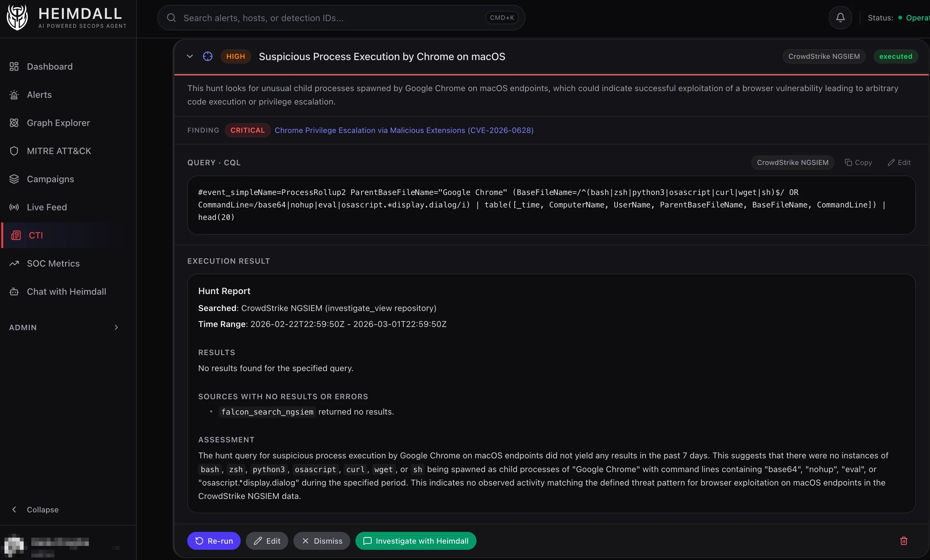
Task: Collapse the sidebar
Action: (x=35, y=509)
